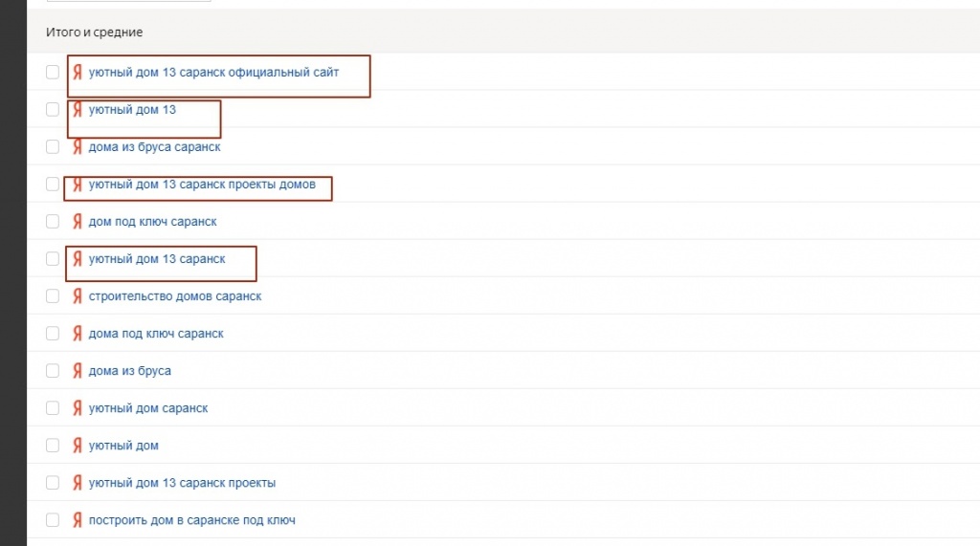Tick the checkbox for query 'уютный дом 13'
980x546 pixels.
point(53,110)
